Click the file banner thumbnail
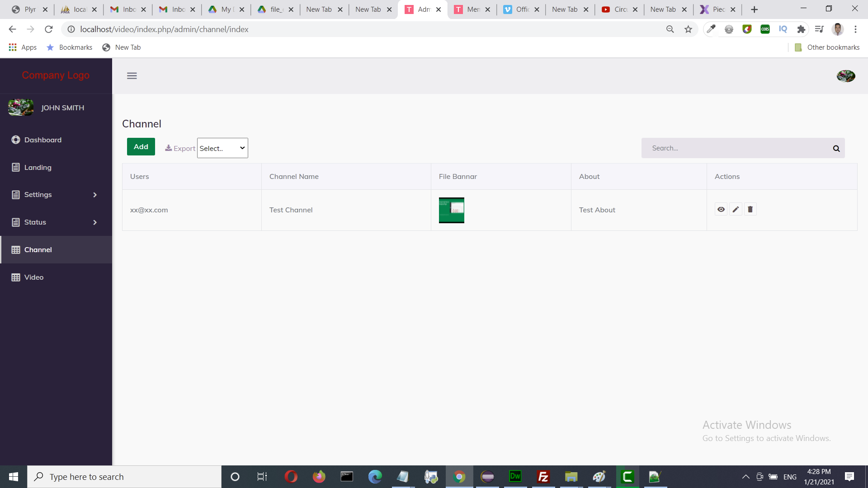Viewport: 868px width, 488px height. click(x=451, y=210)
